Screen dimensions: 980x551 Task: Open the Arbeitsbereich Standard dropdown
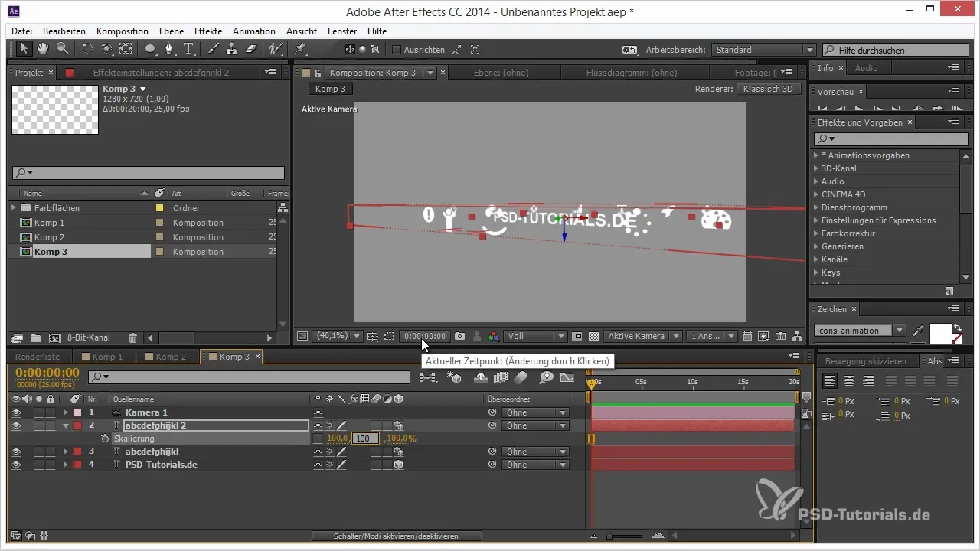(x=763, y=50)
